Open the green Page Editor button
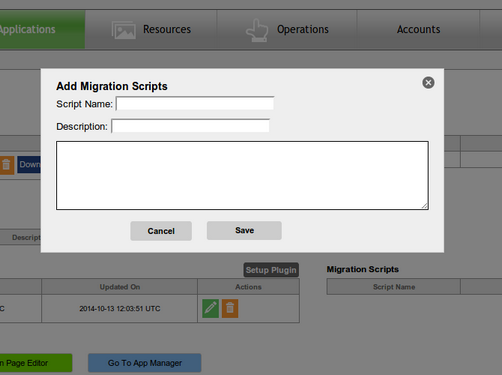This screenshot has height=375, width=502. (36, 363)
